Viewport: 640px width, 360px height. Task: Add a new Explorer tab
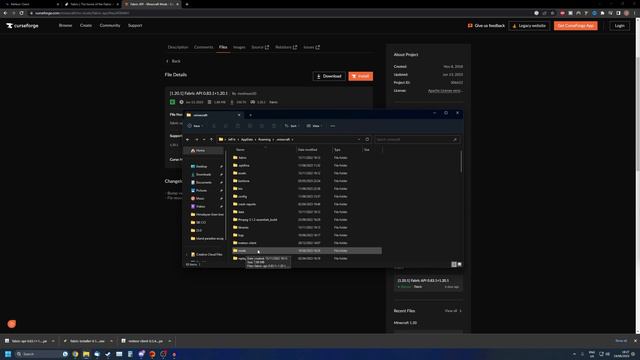[x=250, y=115]
